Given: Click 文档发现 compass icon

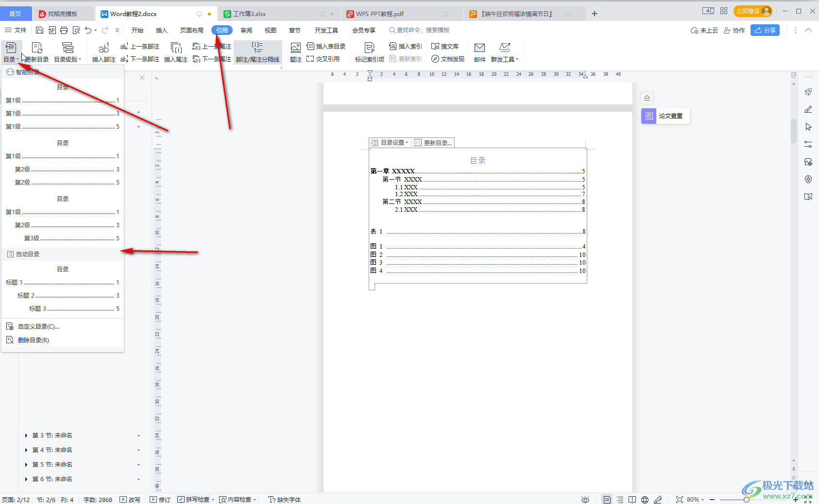Looking at the screenshot, I should tap(448, 59).
